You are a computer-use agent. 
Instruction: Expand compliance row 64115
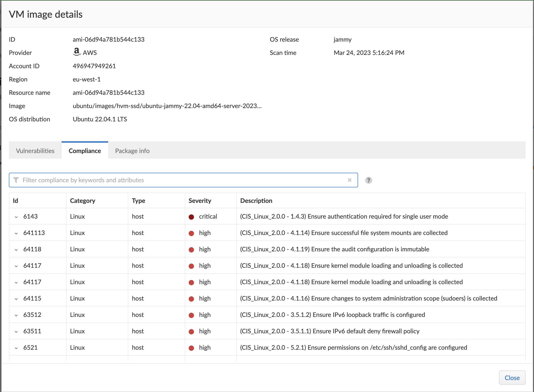pyautogui.click(x=16, y=299)
